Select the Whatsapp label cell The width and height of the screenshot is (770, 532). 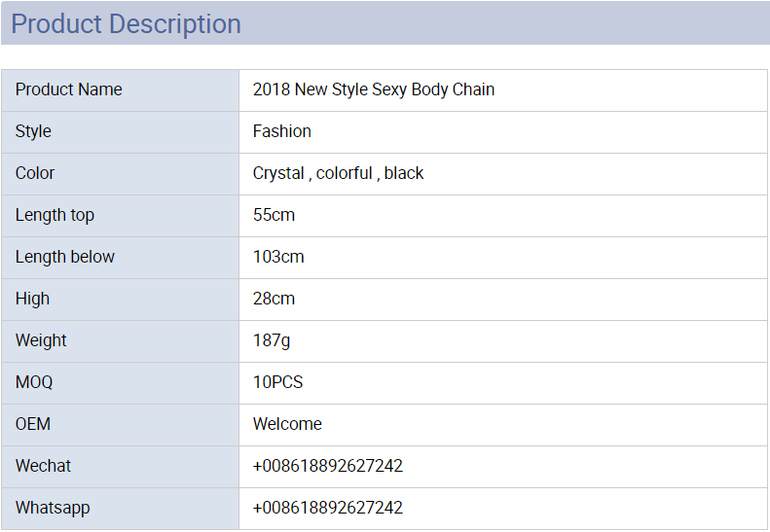[121, 509]
